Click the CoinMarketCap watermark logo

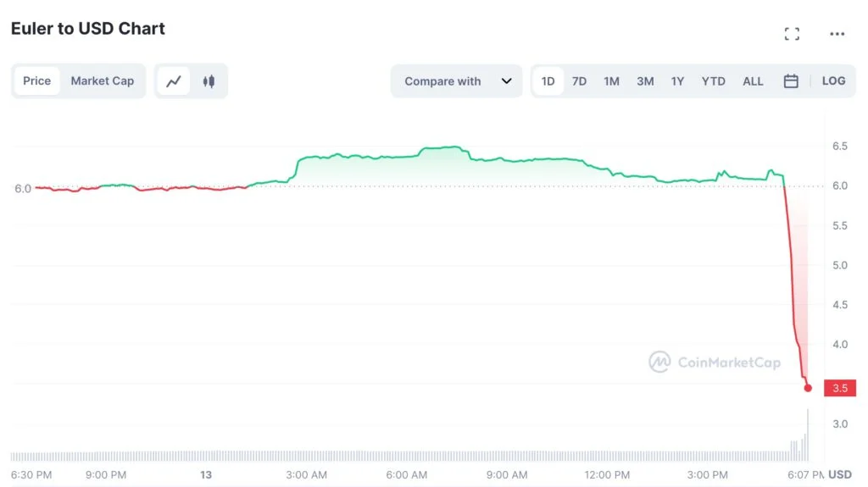(714, 362)
